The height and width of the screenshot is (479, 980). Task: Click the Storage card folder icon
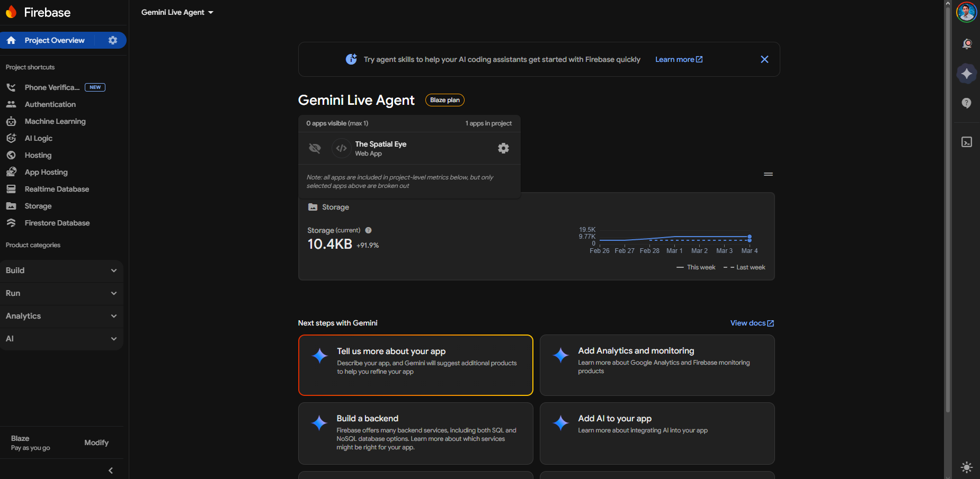pyautogui.click(x=313, y=207)
